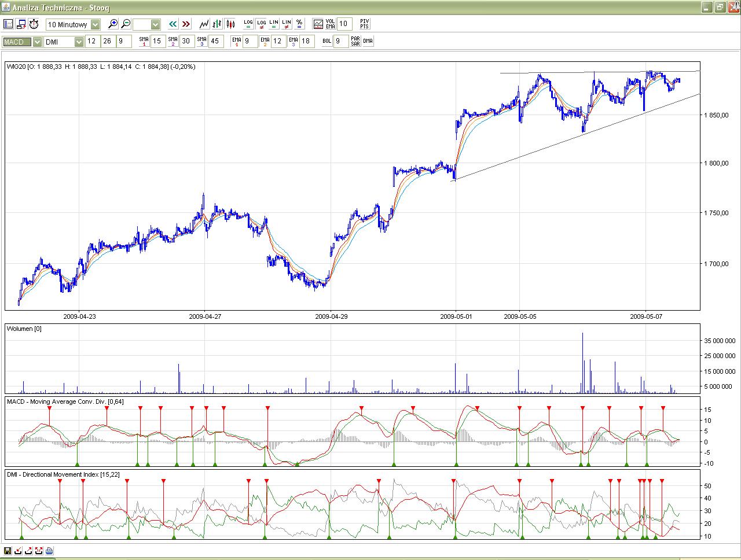Viewport: 741px width, 560px height.
Task: Open the MACD indicator dropdown
Action: click(22, 42)
